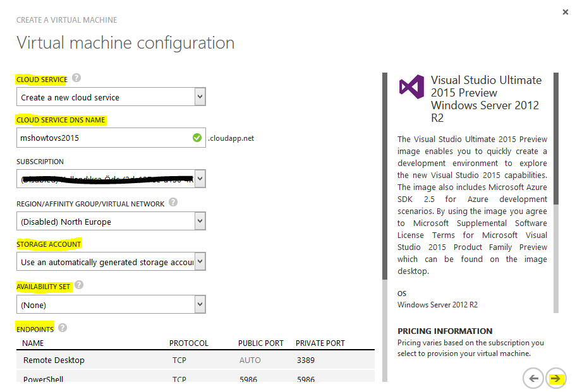
Task: Open the Cloud Service dropdown
Action: 111,97
